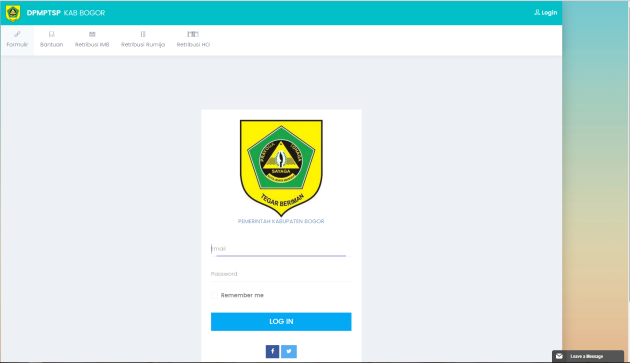Open the Retribusi HO map icon

click(193, 34)
